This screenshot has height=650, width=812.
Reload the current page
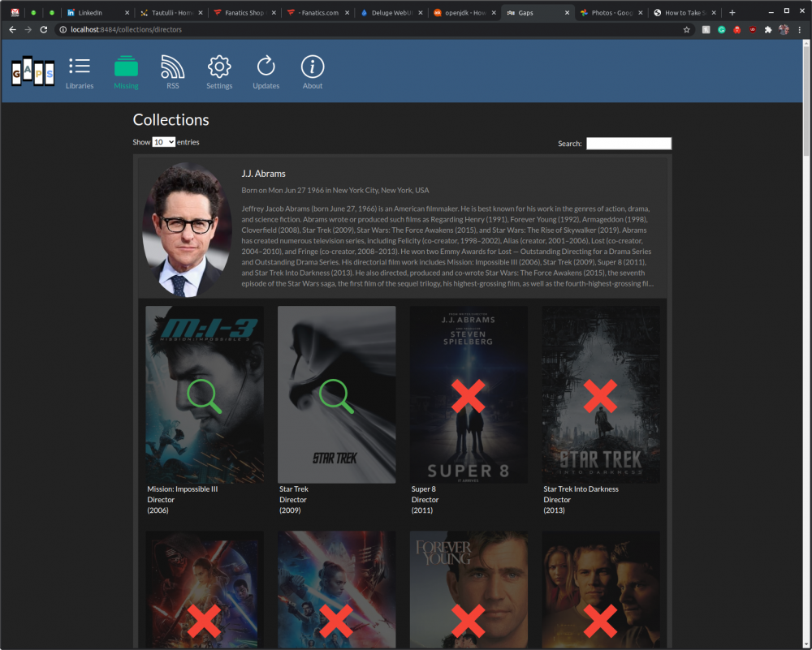[44, 29]
